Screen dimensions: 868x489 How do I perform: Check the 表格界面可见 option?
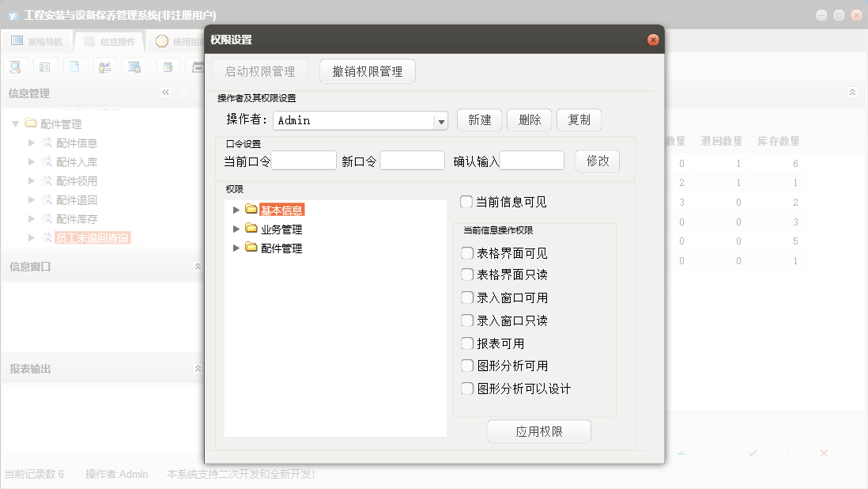(467, 253)
